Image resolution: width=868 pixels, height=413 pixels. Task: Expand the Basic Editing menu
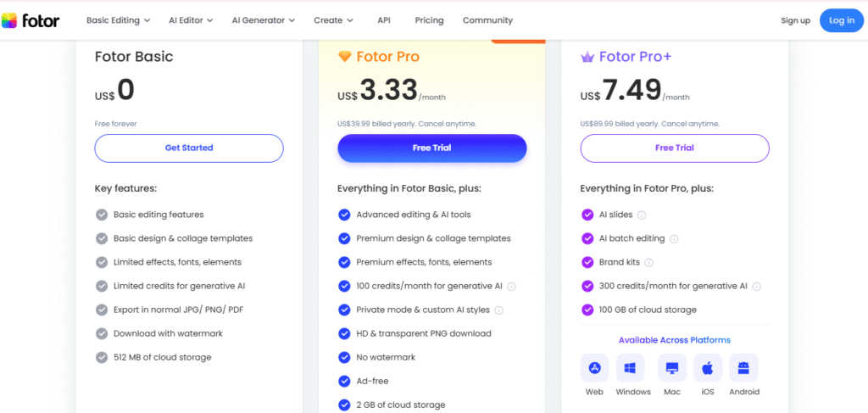(x=119, y=20)
